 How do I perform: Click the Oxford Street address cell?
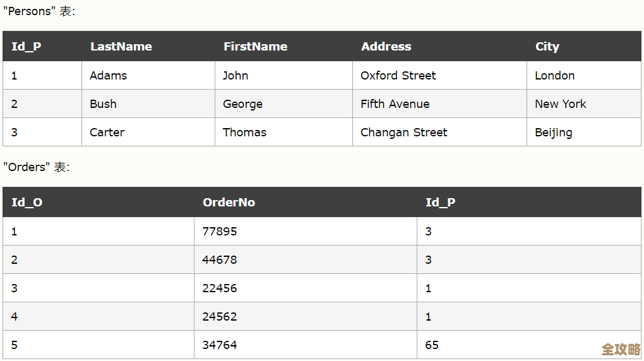398,76
